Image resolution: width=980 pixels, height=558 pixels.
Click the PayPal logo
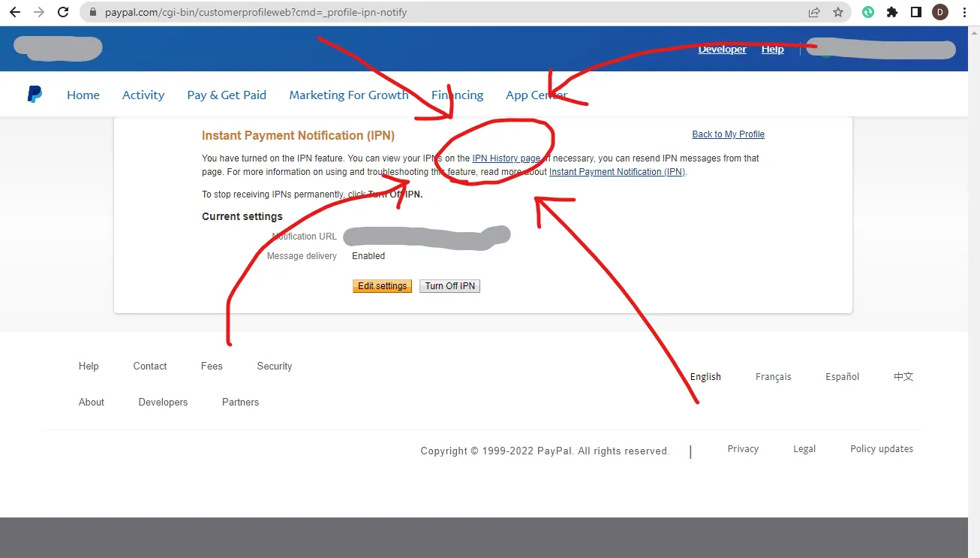pyautogui.click(x=35, y=94)
